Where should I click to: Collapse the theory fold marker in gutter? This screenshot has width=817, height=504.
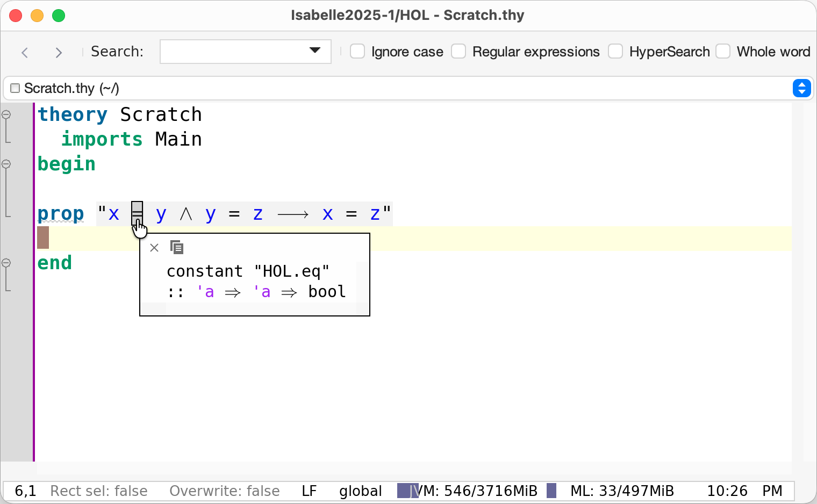coord(6,114)
